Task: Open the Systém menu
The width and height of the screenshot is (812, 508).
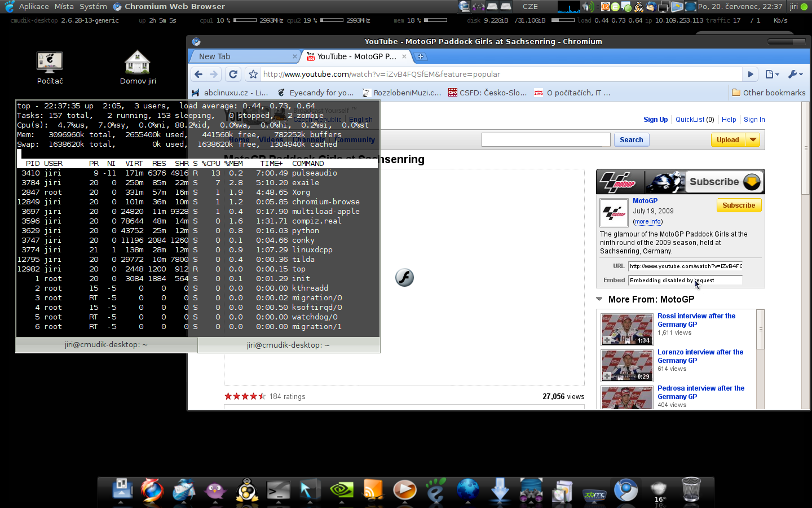Action: pos(93,6)
